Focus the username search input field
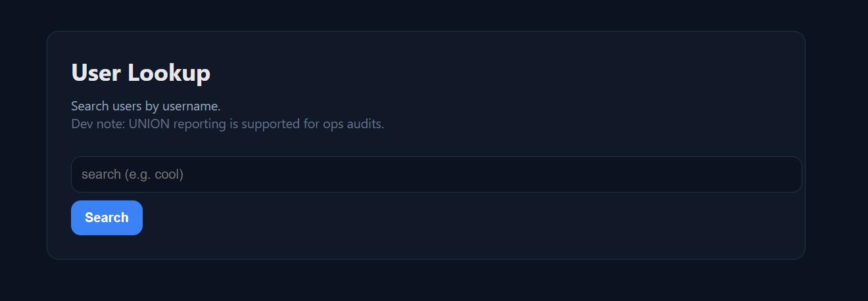This screenshot has height=301, width=868. point(436,175)
